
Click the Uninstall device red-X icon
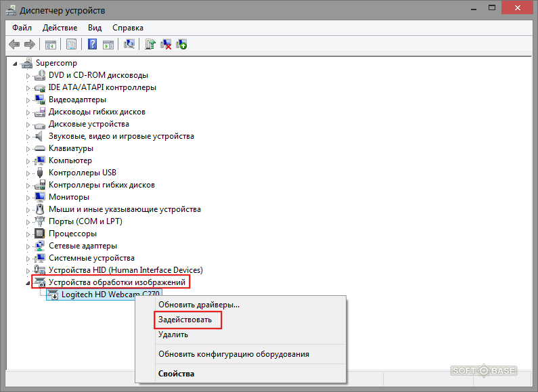(x=166, y=44)
